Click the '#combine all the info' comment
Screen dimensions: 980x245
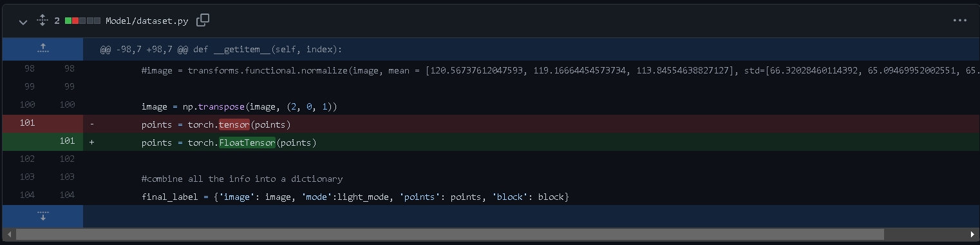242,179
